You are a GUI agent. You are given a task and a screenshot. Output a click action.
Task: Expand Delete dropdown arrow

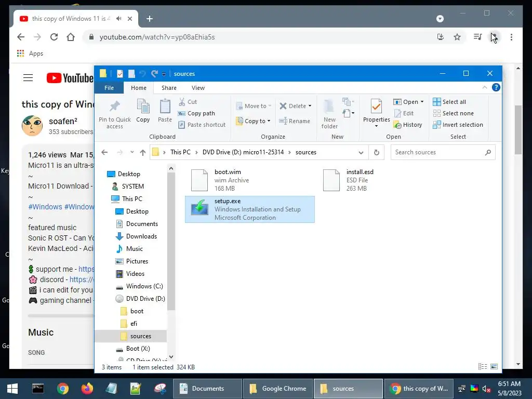[310, 106]
